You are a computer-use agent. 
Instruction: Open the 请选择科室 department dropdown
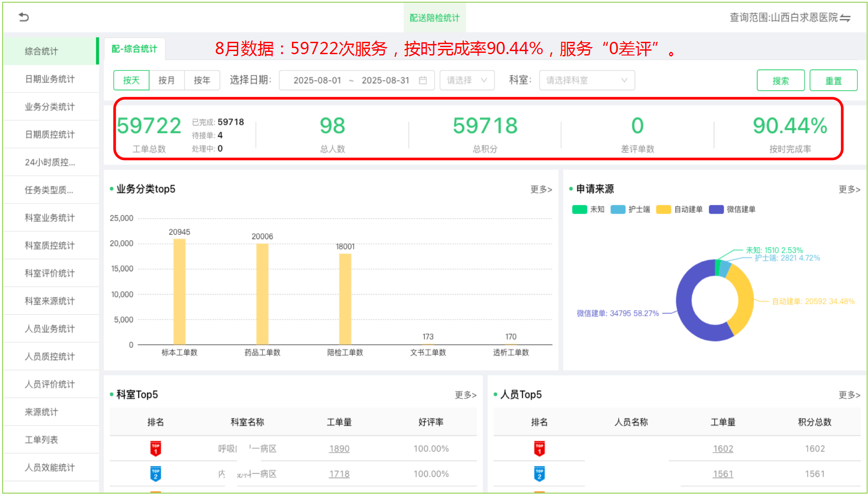click(587, 80)
